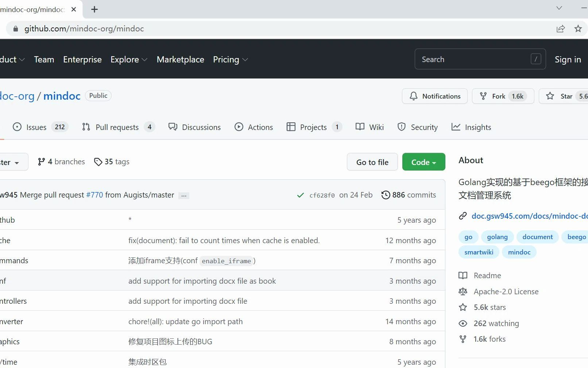Open commit '修复项目图标上传的BUG'
The width and height of the screenshot is (588, 368).
point(170,342)
